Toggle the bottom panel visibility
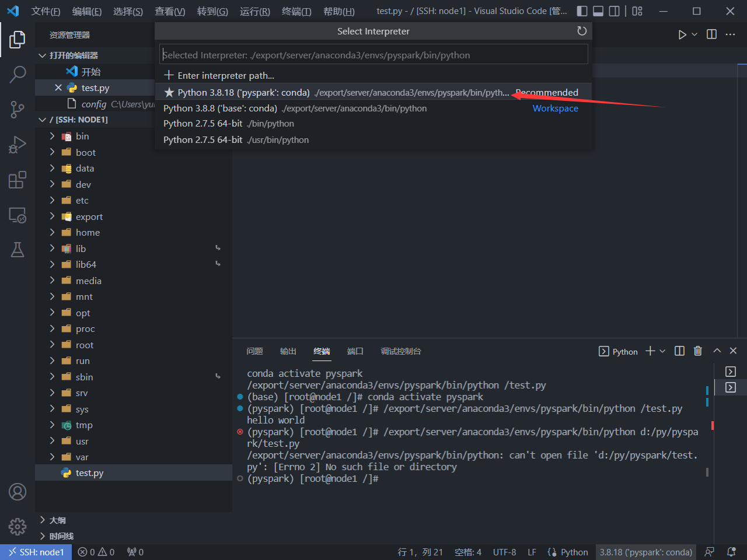This screenshot has width=747, height=560. pos(598,11)
